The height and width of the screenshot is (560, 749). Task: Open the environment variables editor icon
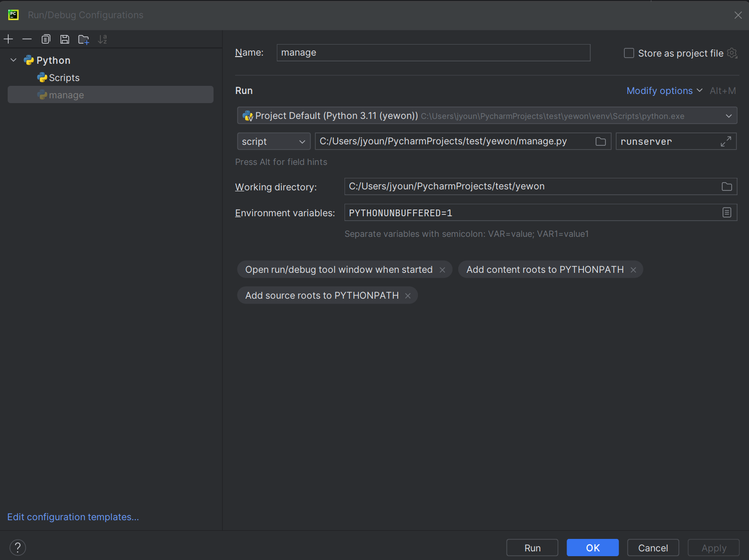coord(726,212)
